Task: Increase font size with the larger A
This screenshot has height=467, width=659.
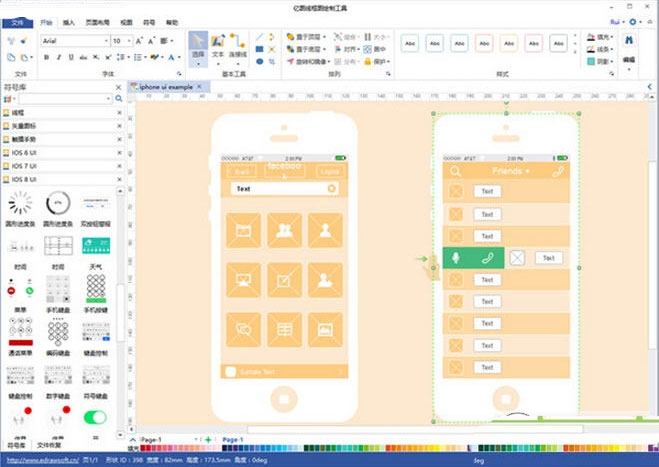Action: (139, 41)
